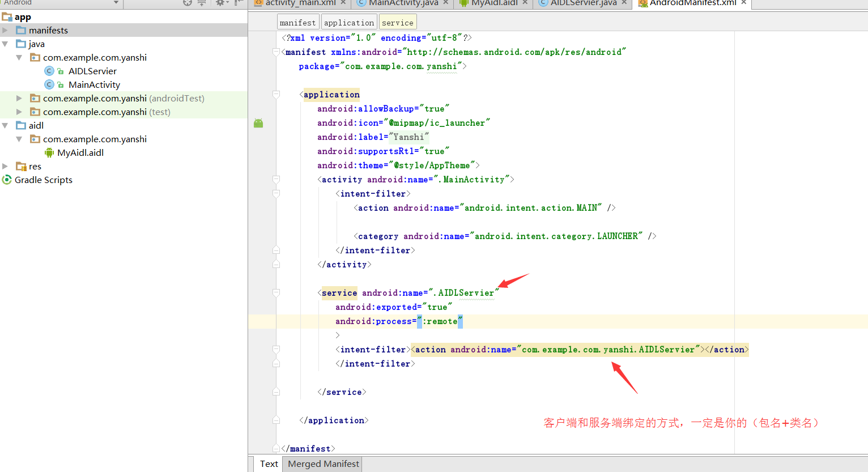The width and height of the screenshot is (868, 472).
Task: Click the package="com.example.com.yanshi" line
Action: [x=382, y=66]
